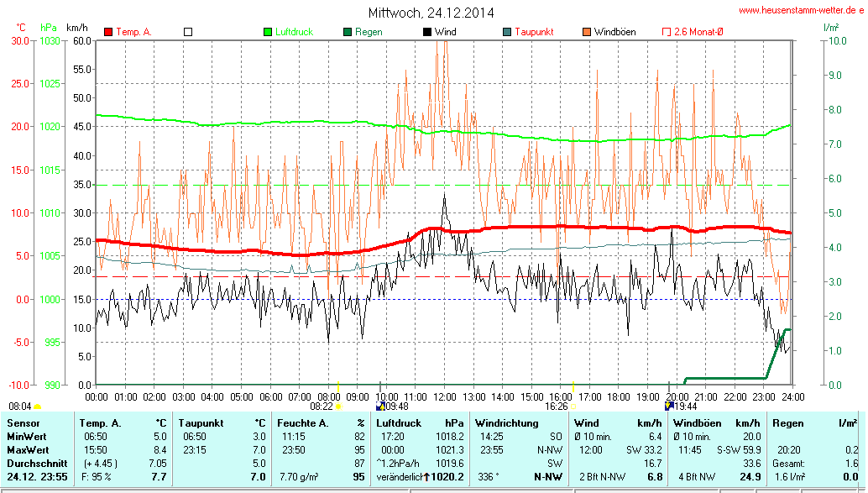Open the heusenstamm-wetter.de website link

tap(801, 10)
